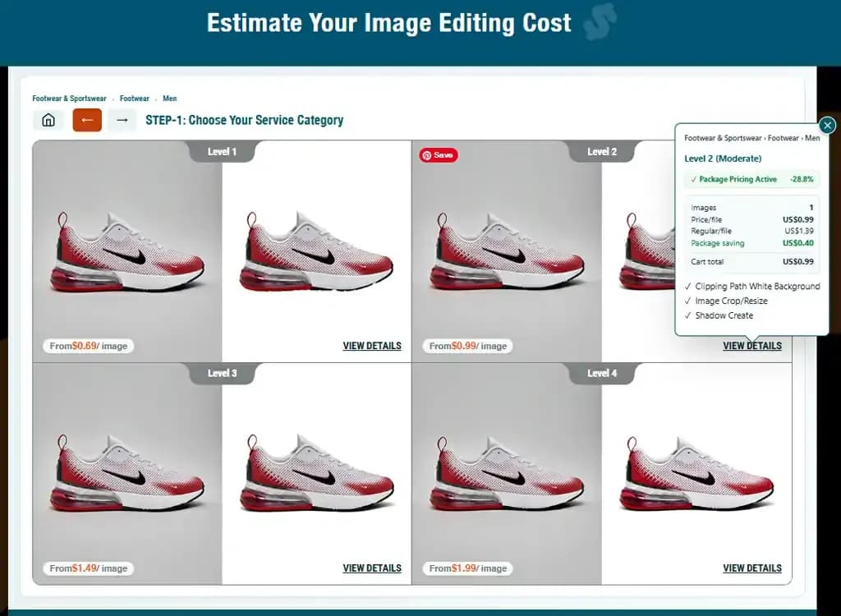Viewport: 841px width, 616px height.
Task: Go back with the orange left arrow
Action: coord(87,120)
